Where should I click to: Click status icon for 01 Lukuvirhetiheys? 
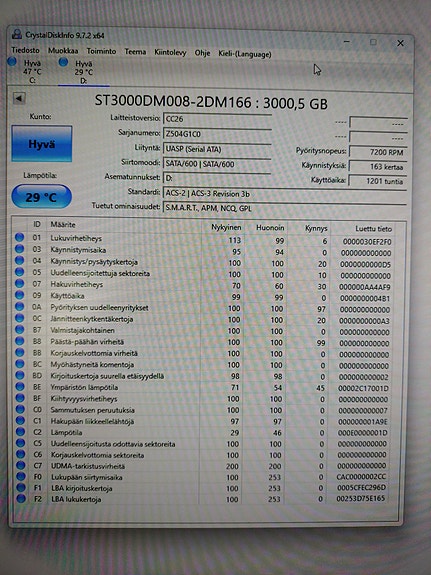click(x=19, y=238)
